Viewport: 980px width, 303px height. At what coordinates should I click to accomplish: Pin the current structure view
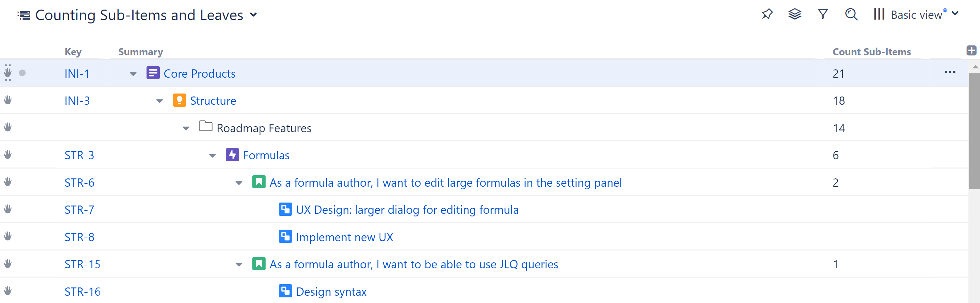767,14
